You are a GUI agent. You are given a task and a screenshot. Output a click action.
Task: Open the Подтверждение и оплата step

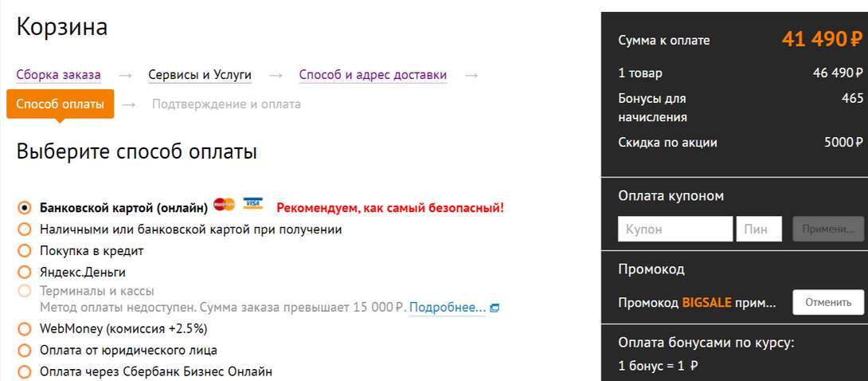pos(226,104)
